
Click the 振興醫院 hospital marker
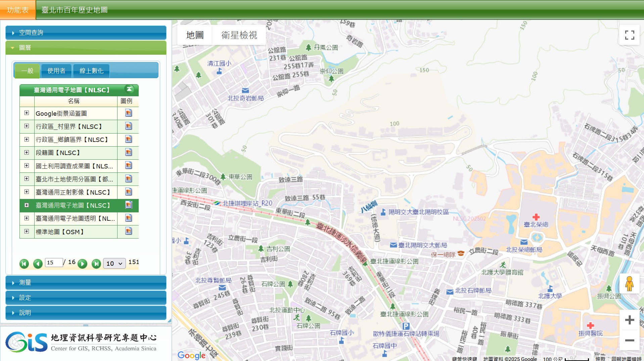point(591,325)
